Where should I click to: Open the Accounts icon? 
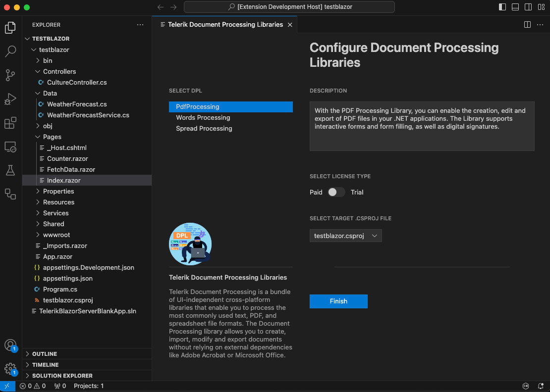[x=10, y=345]
